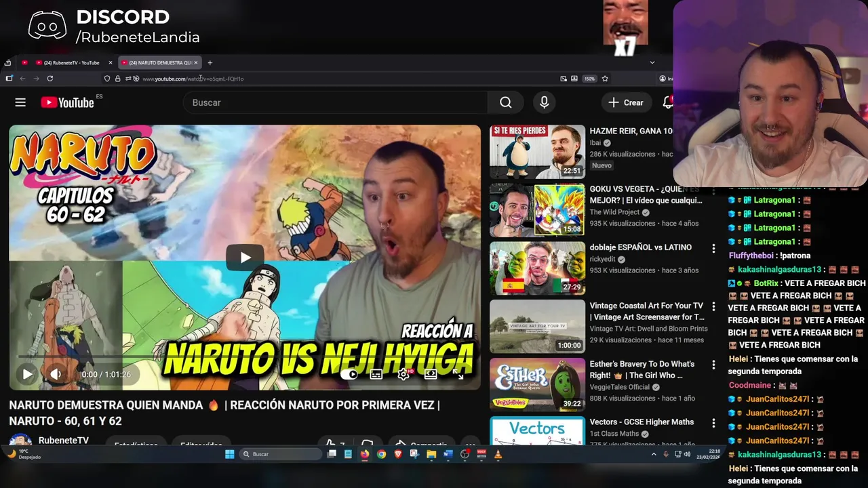Screen dimensions: 868x488
Task: Open Vintage Coastal Art video thumbnail
Action: click(x=537, y=327)
